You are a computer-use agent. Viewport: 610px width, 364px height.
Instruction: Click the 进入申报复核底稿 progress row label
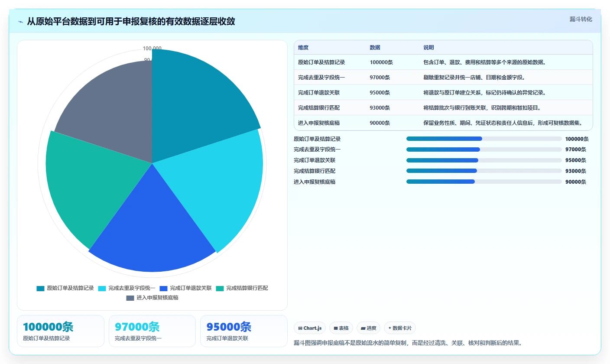click(x=315, y=182)
